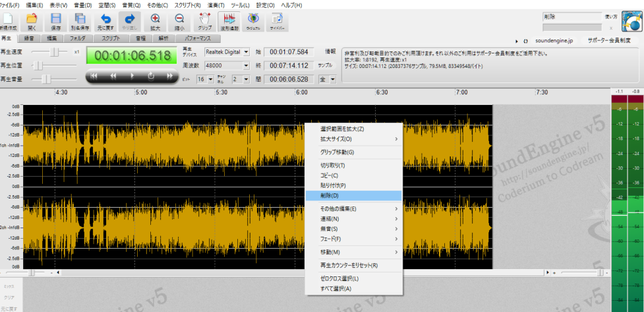Choose 切り取り(T) in the context menu
644x312 pixels.
pos(353,166)
